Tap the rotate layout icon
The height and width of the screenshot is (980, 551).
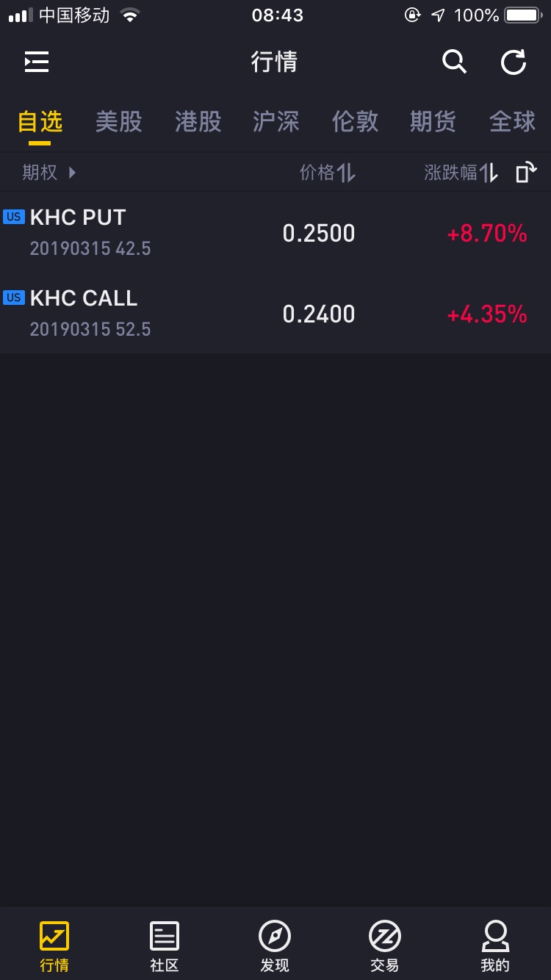coord(525,173)
